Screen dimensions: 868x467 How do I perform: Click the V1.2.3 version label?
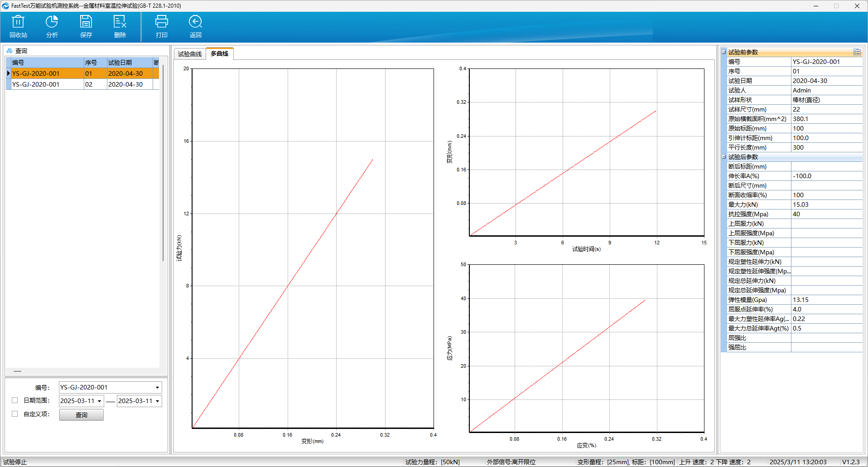851,462
